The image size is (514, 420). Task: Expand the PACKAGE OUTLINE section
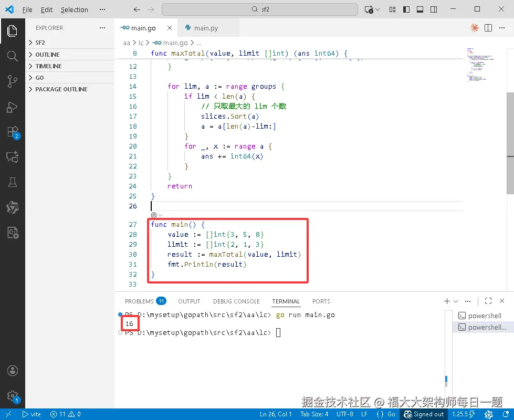(70, 89)
